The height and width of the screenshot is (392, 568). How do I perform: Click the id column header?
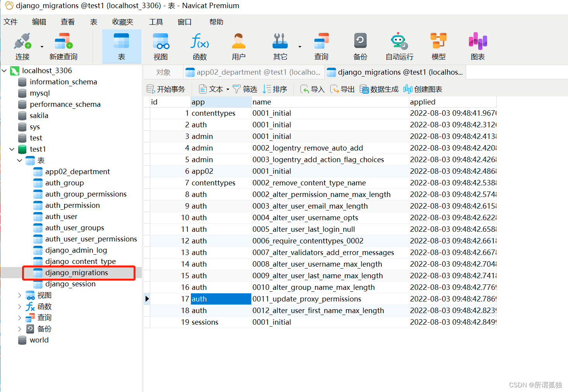point(170,102)
